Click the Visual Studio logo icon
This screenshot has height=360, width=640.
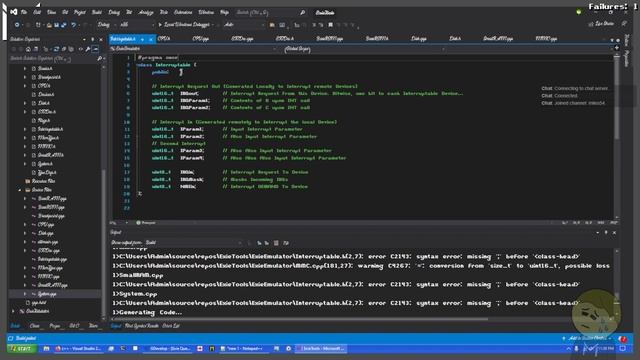(x=13, y=12)
